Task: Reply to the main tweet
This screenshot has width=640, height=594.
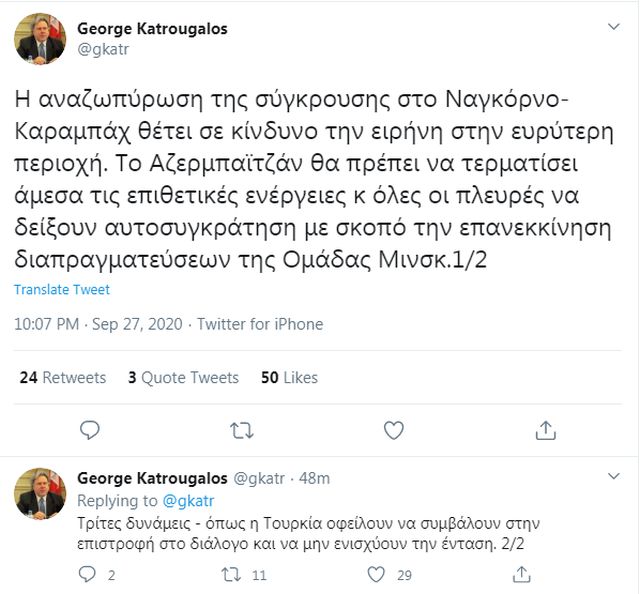Action: tap(89, 430)
